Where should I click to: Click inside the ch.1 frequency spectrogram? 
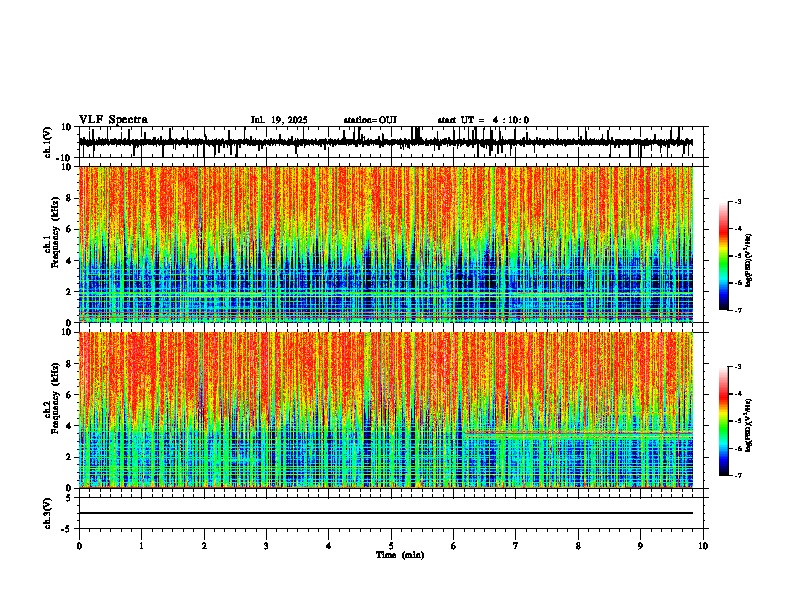(386, 244)
